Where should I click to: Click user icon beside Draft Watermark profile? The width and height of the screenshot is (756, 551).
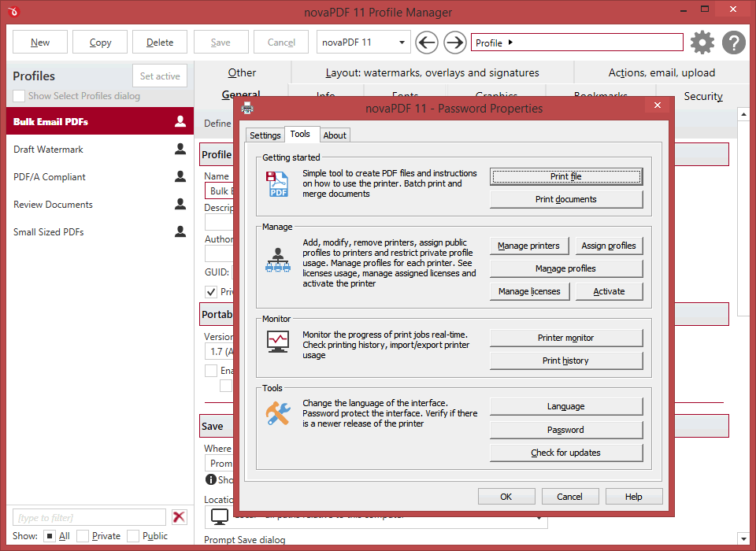click(x=180, y=150)
